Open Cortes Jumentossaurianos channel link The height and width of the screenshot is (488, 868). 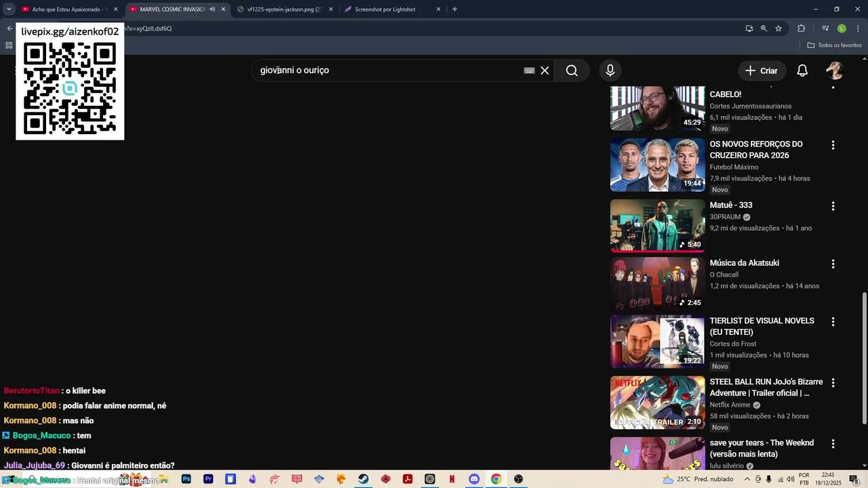click(751, 106)
